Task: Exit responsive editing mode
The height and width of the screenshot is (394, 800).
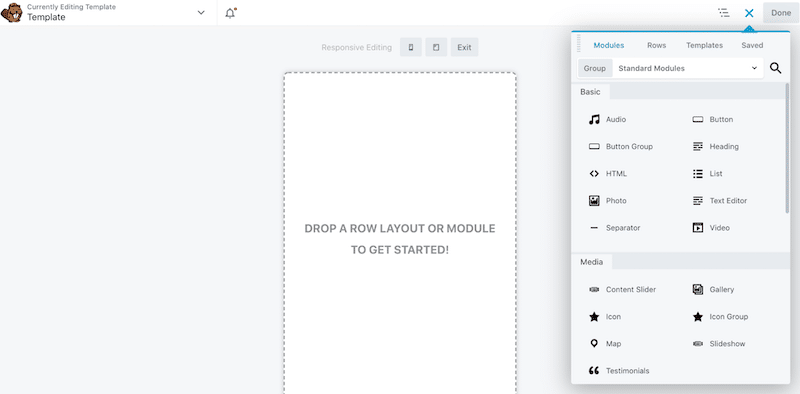Action: tap(464, 47)
